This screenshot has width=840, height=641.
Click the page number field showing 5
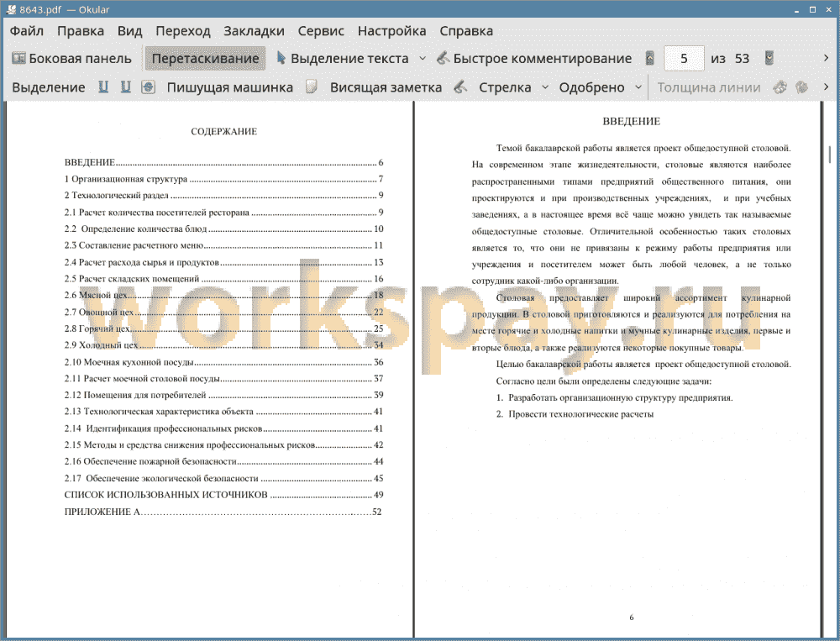684,59
